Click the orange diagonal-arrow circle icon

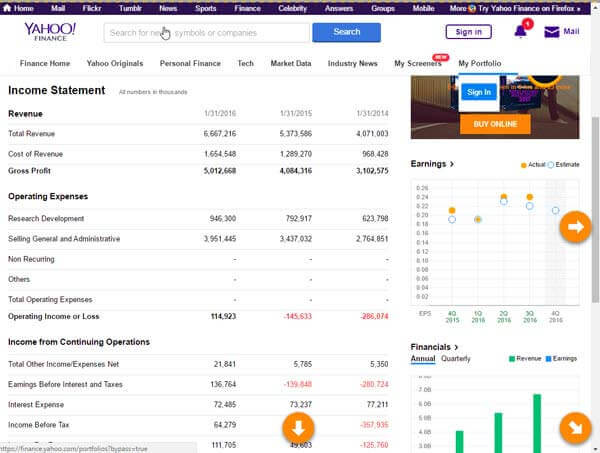coord(575,428)
